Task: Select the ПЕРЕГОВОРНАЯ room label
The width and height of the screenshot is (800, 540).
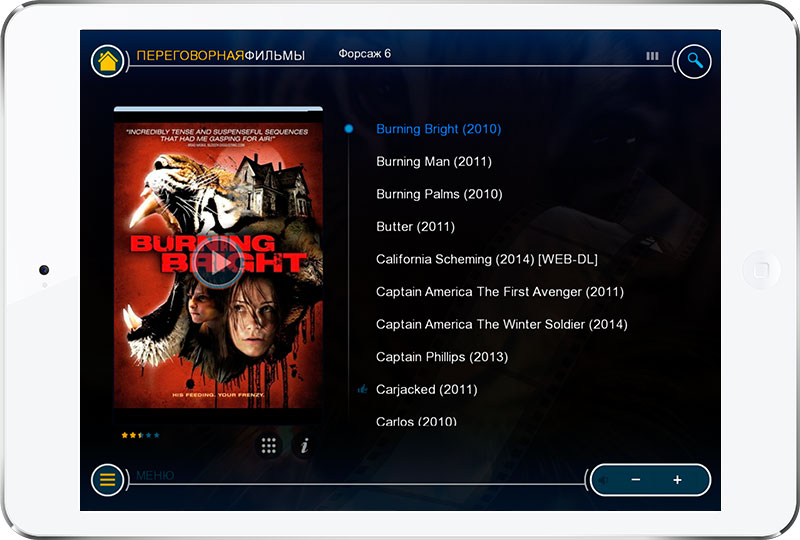Action: [x=190, y=56]
